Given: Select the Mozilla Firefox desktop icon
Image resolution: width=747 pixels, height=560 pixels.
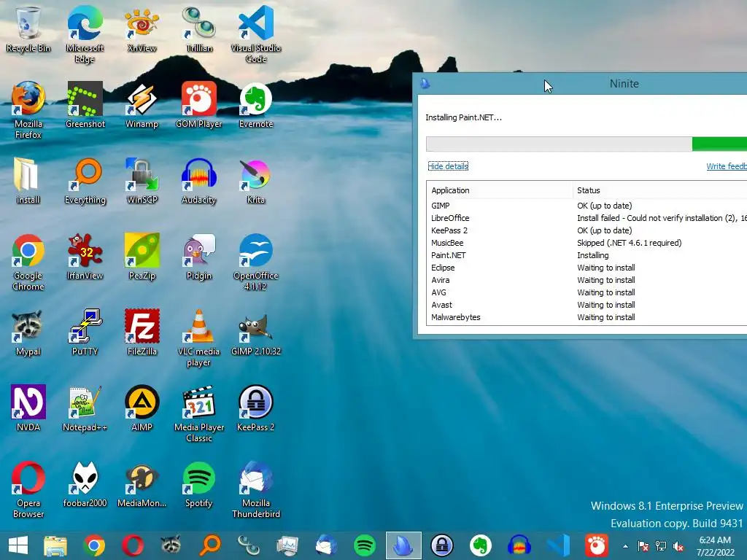Looking at the screenshot, I should tap(28, 111).
